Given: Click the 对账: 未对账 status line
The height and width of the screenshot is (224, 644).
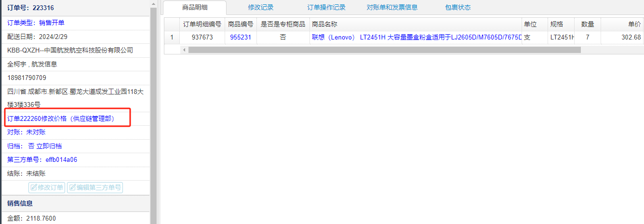Looking at the screenshot, I should (27, 132).
